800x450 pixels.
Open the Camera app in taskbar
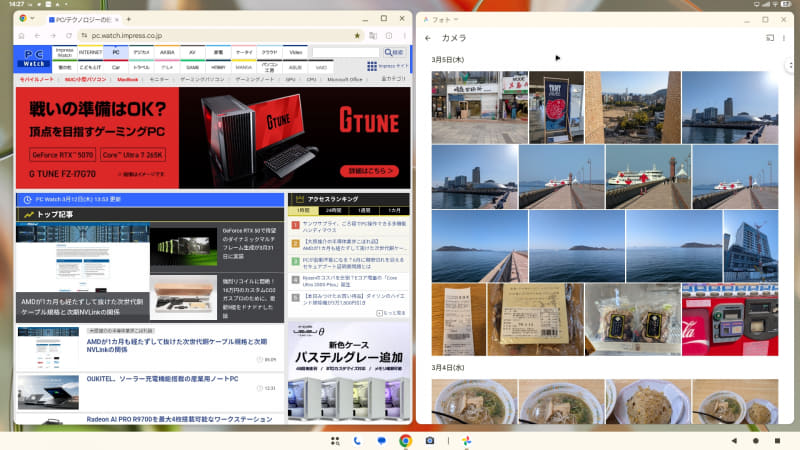coord(430,441)
